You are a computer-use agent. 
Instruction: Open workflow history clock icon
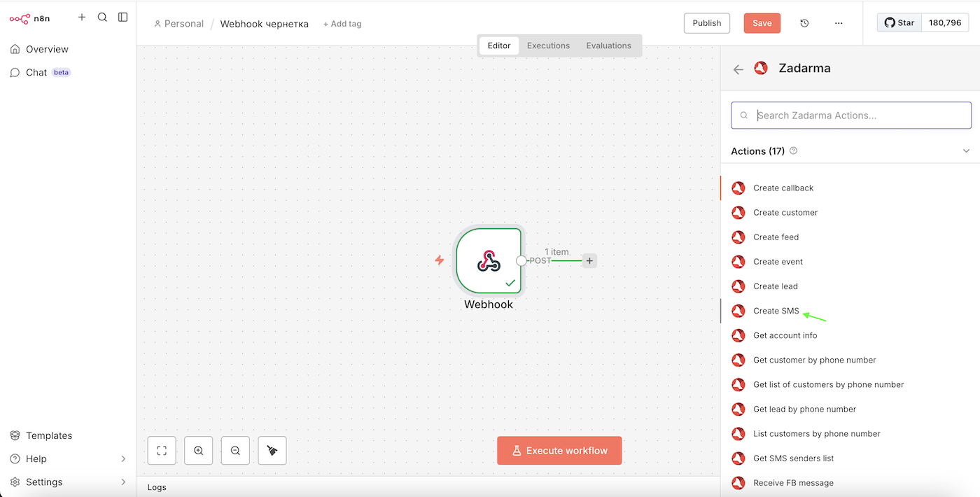[804, 23]
